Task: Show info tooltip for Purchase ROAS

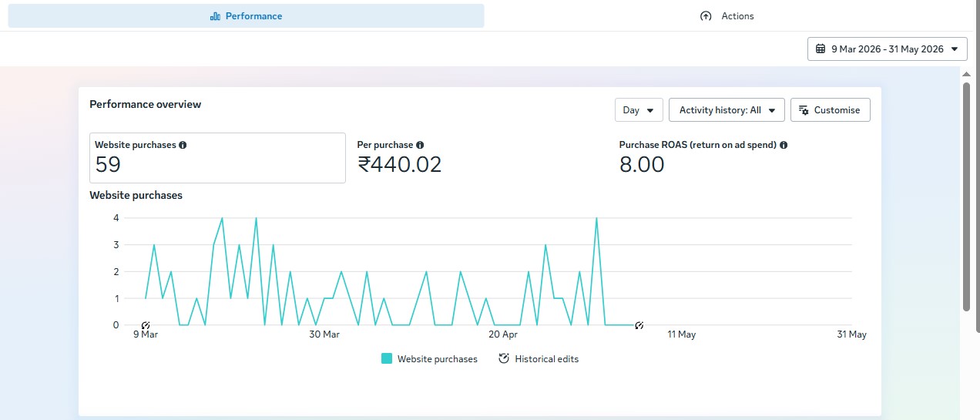Action: tap(784, 145)
